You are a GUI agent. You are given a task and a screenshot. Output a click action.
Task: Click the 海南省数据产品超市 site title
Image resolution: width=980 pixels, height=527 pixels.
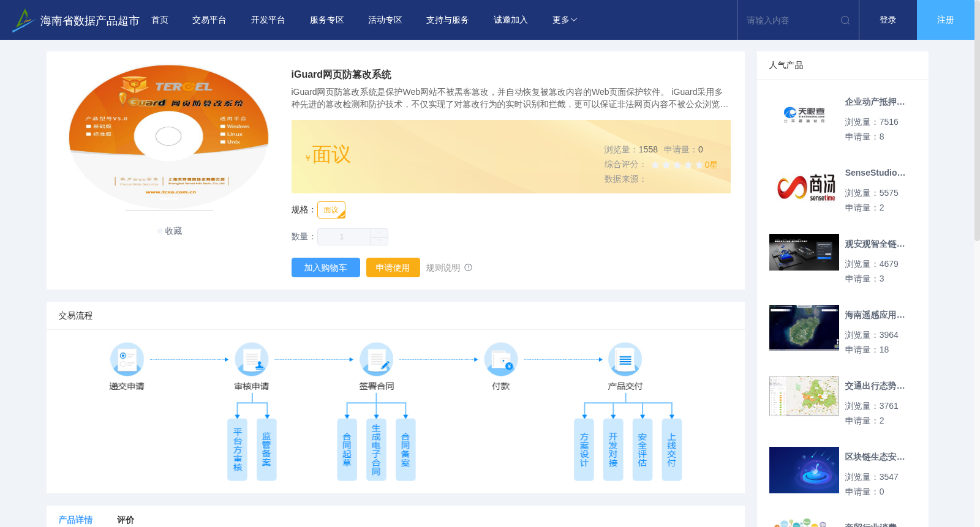click(x=90, y=21)
